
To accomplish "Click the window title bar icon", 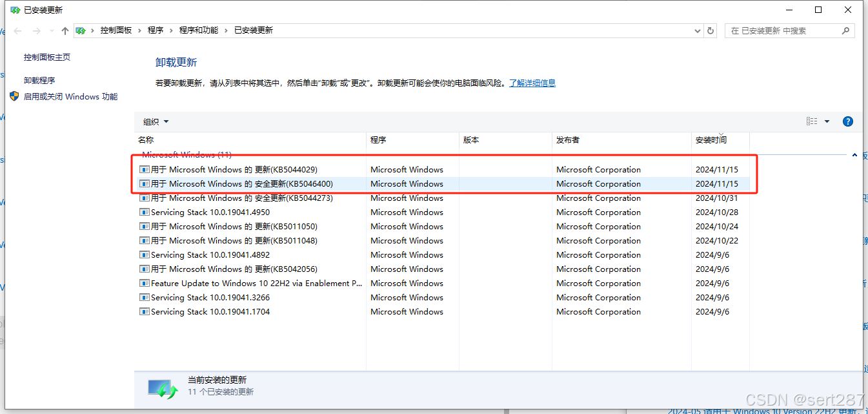I will 15,10.
